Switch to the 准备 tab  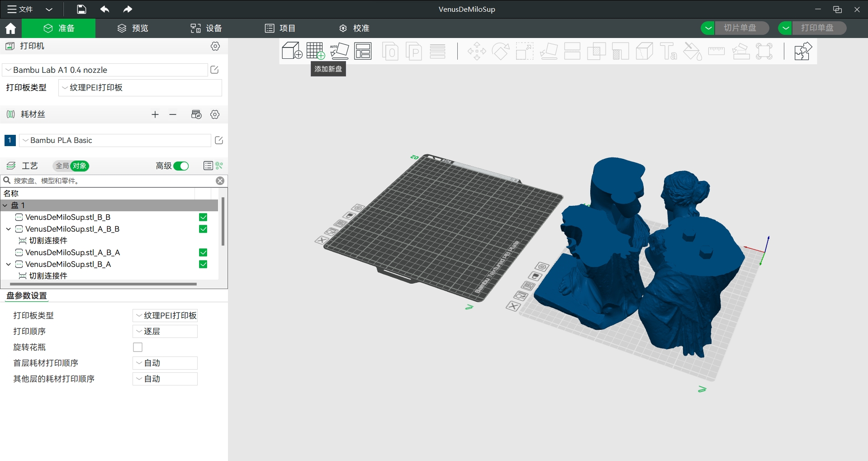click(x=59, y=28)
